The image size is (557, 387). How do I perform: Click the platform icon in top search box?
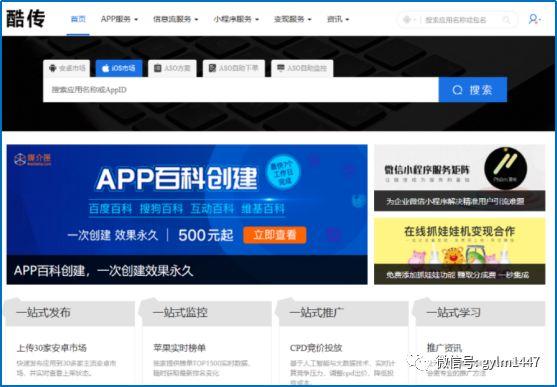407,20
